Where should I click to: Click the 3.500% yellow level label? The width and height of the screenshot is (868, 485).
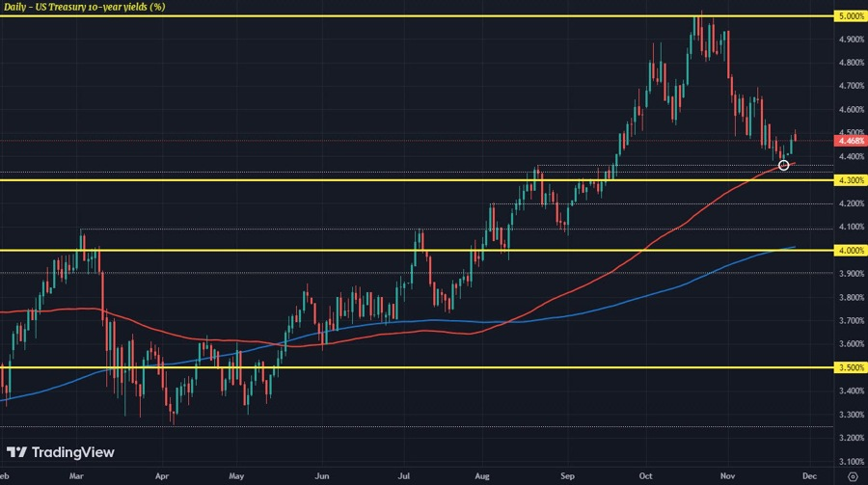click(x=851, y=367)
